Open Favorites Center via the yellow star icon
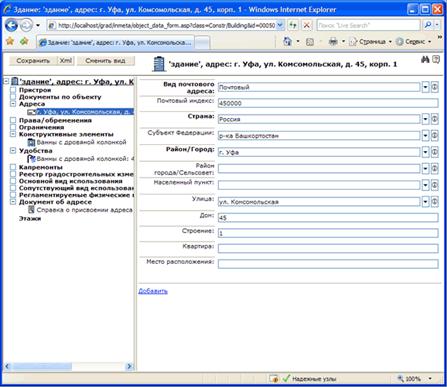Screen dimensions: 447x387 tap(10, 42)
